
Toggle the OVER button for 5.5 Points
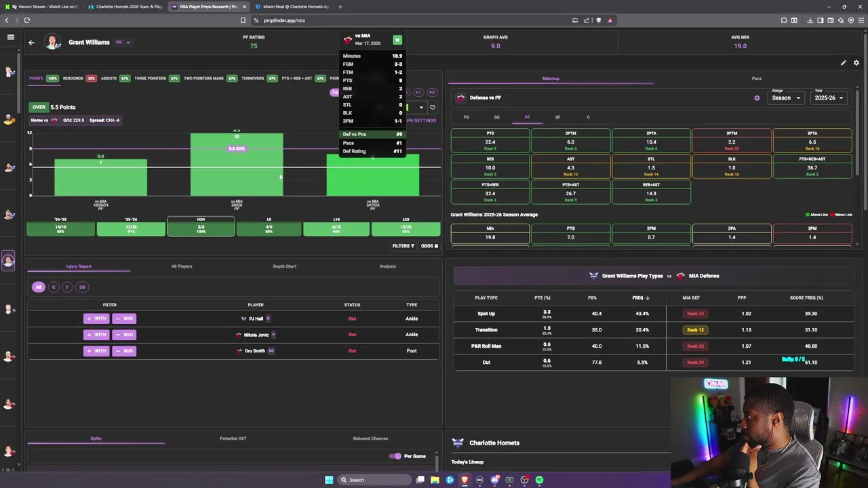point(39,107)
